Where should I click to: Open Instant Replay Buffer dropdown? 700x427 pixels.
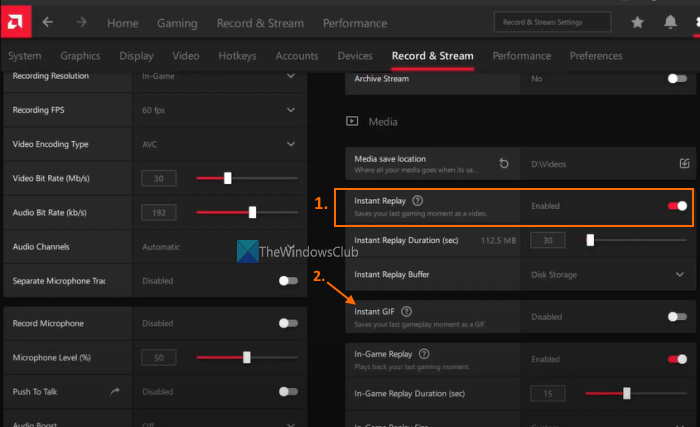[x=679, y=274]
